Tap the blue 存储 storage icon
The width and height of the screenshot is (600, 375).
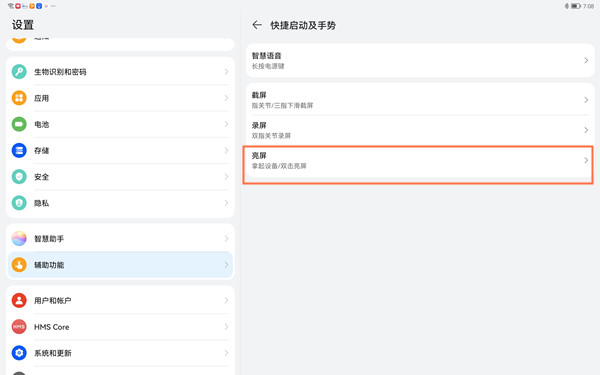[19, 150]
